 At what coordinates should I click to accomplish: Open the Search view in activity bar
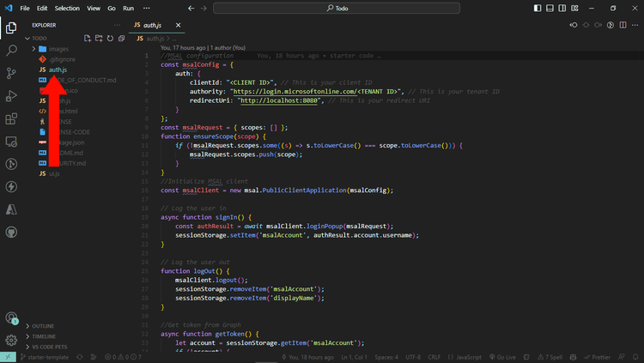(x=11, y=51)
